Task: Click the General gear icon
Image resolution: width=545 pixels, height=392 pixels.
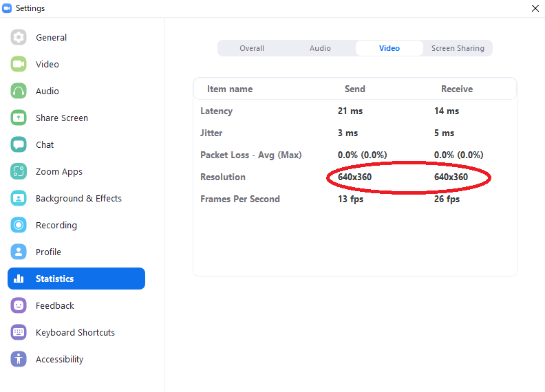Action: (x=19, y=38)
